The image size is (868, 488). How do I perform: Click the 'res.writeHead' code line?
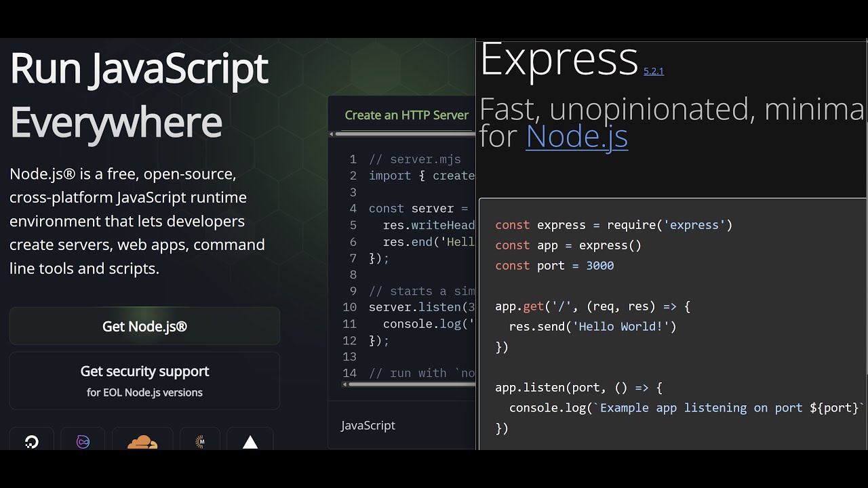click(x=429, y=225)
